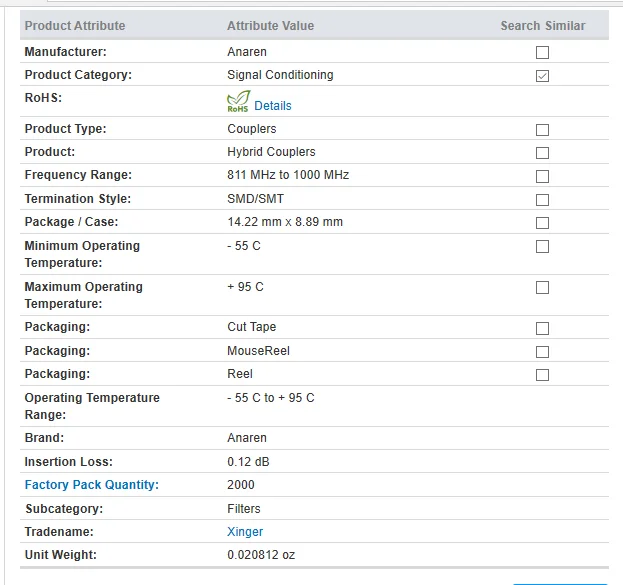Click the Tradename label
Image resolution: width=623 pixels, height=585 pixels.
[x=59, y=532]
